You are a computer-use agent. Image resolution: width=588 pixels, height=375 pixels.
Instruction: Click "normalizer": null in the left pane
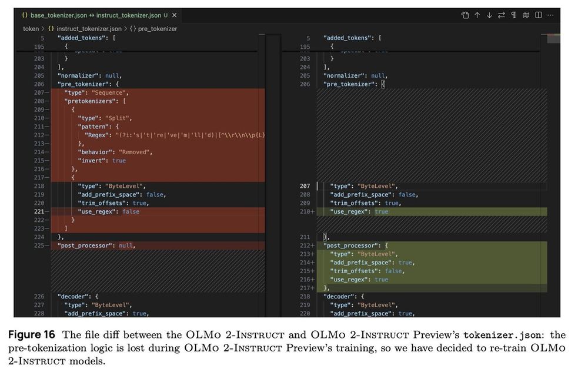pyautogui.click(x=89, y=76)
